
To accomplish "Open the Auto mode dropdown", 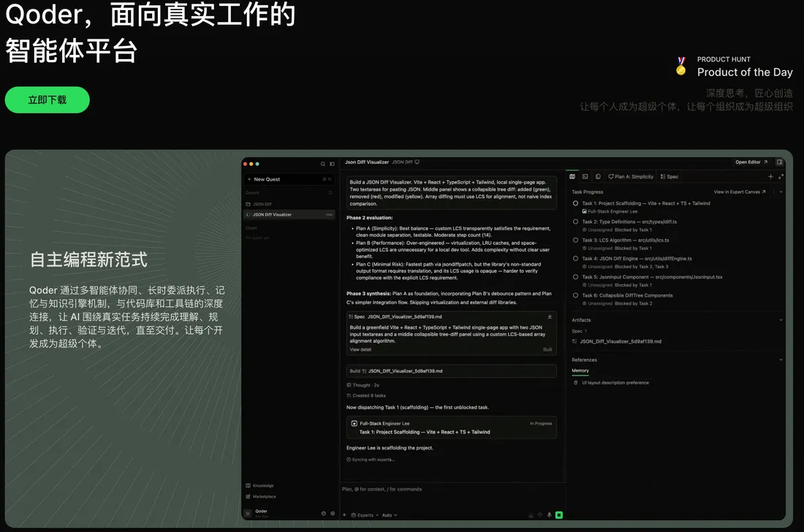I will 389,515.
